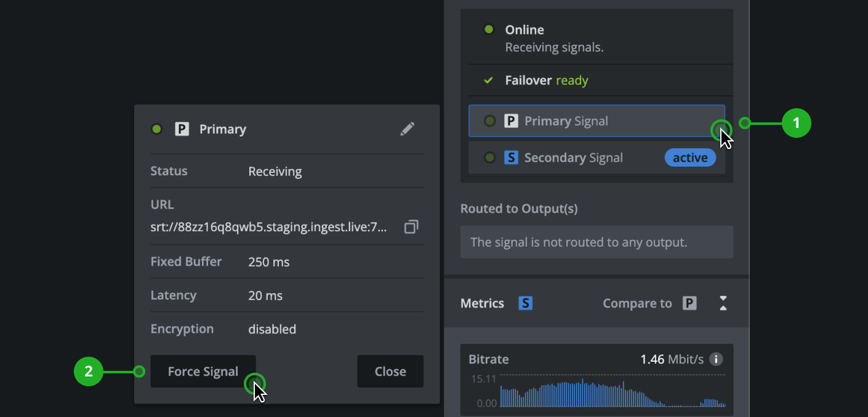Click the blue S icon beside Metrics
The image size is (868, 417).
[525, 303]
